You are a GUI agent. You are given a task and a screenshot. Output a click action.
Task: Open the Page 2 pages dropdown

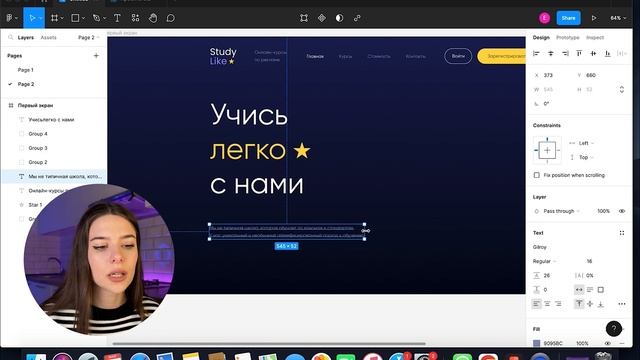(x=89, y=37)
